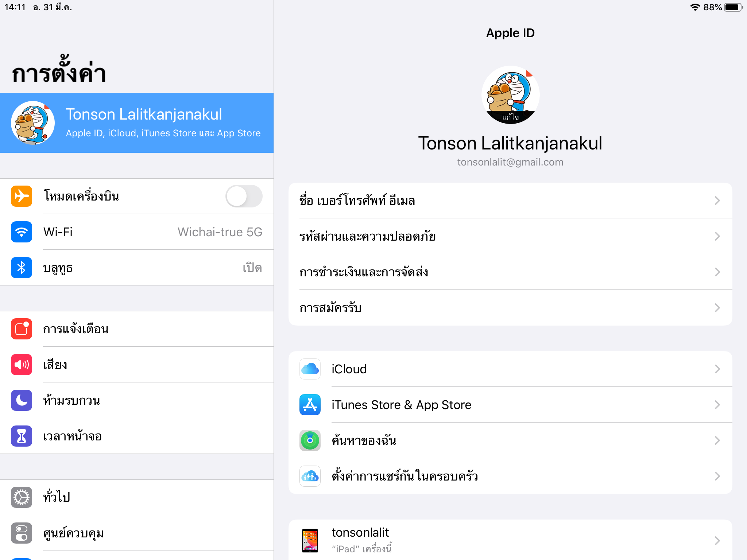The image size is (747, 560).
Task: Edit (แก้ไข) the Apple ID profile photo
Action: (x=510, y=117)
